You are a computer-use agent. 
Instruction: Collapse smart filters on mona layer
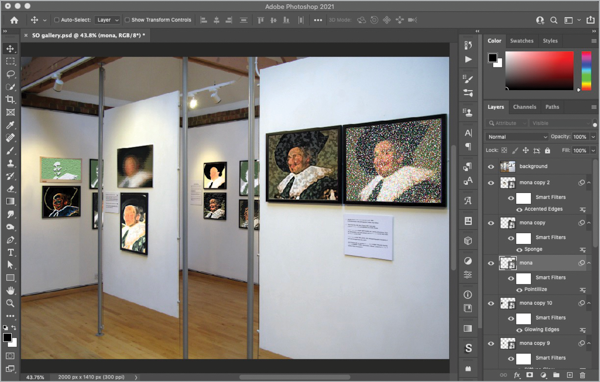(x=589, y=263)
